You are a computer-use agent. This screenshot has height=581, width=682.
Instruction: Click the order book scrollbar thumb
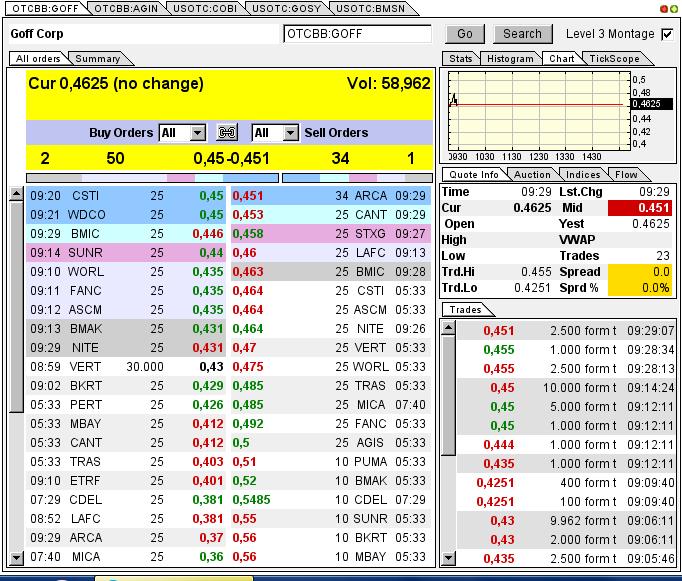(x=16, y=306)
